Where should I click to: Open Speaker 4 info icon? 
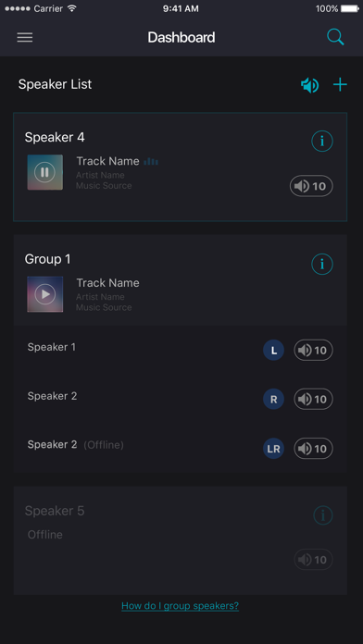(322, 142)
